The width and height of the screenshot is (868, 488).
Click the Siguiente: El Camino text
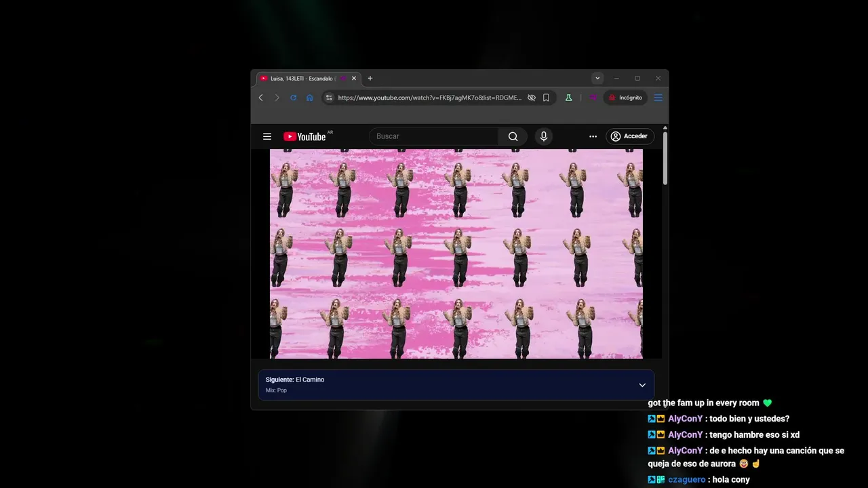click(x=295, y=380)
